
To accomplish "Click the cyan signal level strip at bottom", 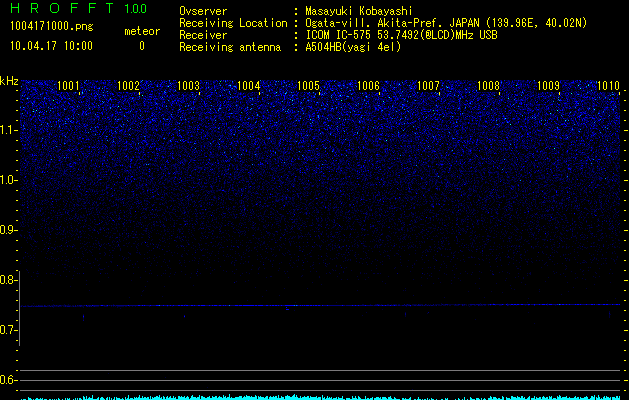I will (320, 397).
